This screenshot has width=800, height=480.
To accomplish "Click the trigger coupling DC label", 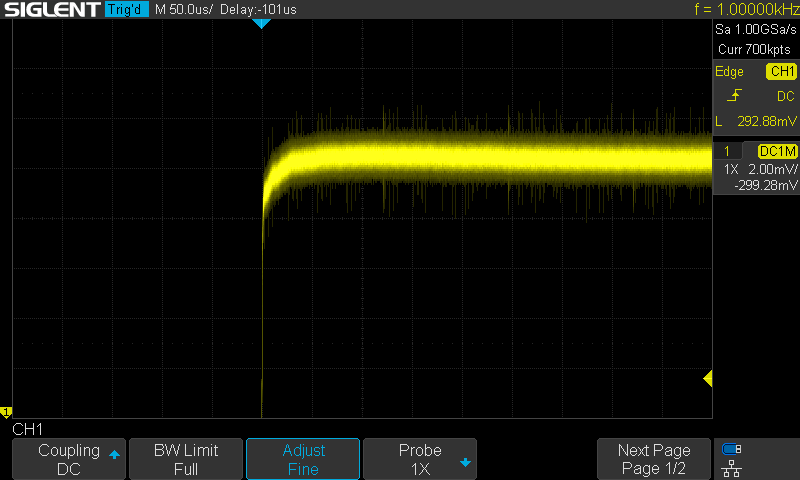I will click(786, 96).
